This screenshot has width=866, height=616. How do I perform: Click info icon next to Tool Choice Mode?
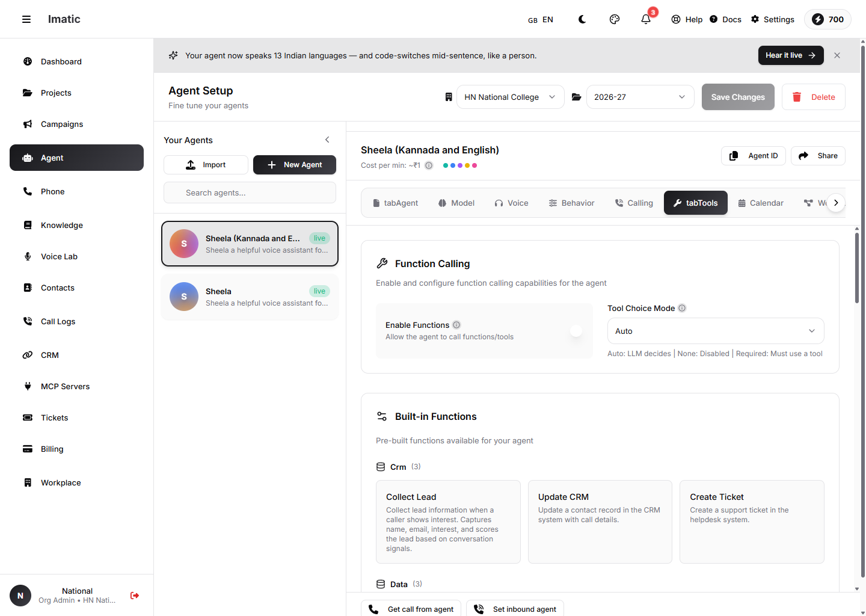682,308
